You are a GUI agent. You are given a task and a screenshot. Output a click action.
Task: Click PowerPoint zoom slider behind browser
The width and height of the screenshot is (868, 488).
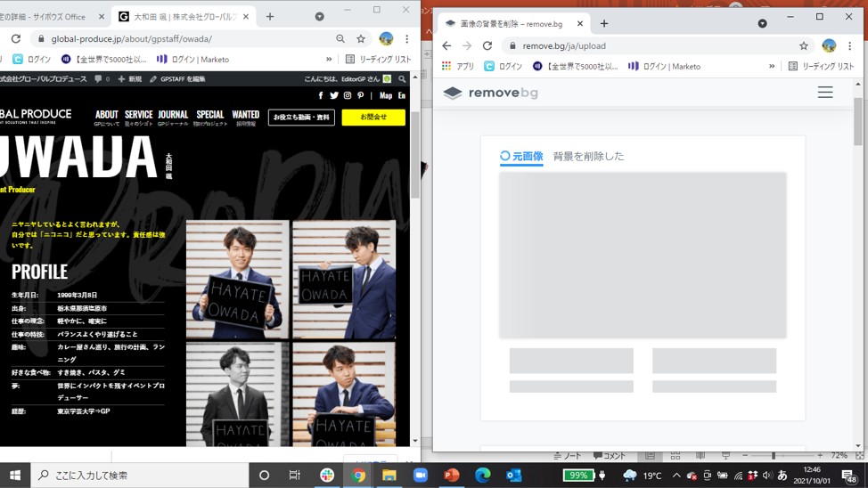click(x=774, y=455)
